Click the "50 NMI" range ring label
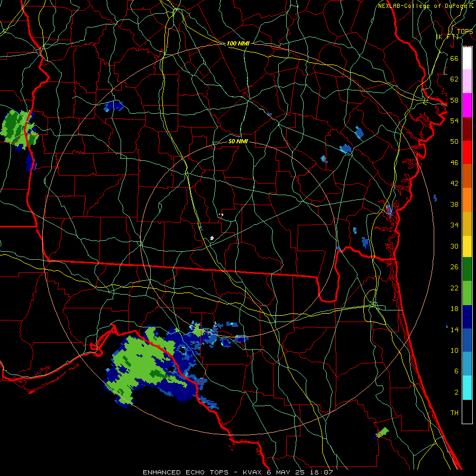This screenshot has height=476, width=476. [238, 141]
